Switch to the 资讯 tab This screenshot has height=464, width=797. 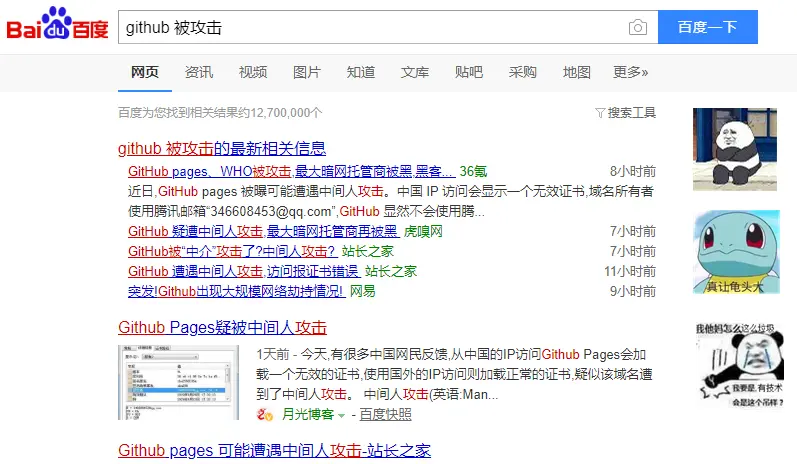click(x=199, y=72)
